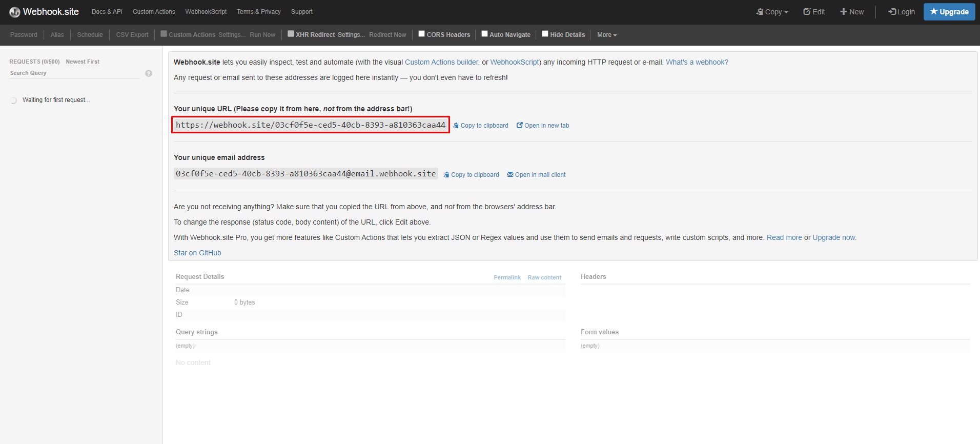Viewport: 980px width, 444px height.
Task: Open the Star on GitHub link
Action: click(197, 253)
